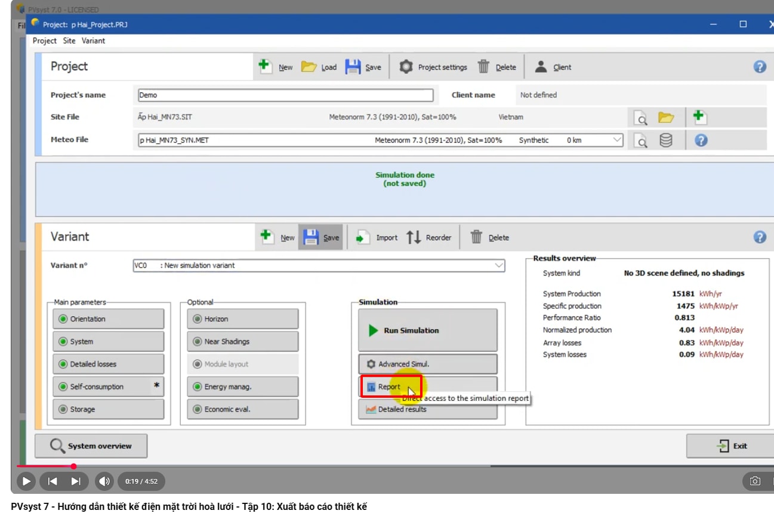Screen dimensions: 774x532
Task: Click 'Simulation done' status text
Action: coord(405,175)
